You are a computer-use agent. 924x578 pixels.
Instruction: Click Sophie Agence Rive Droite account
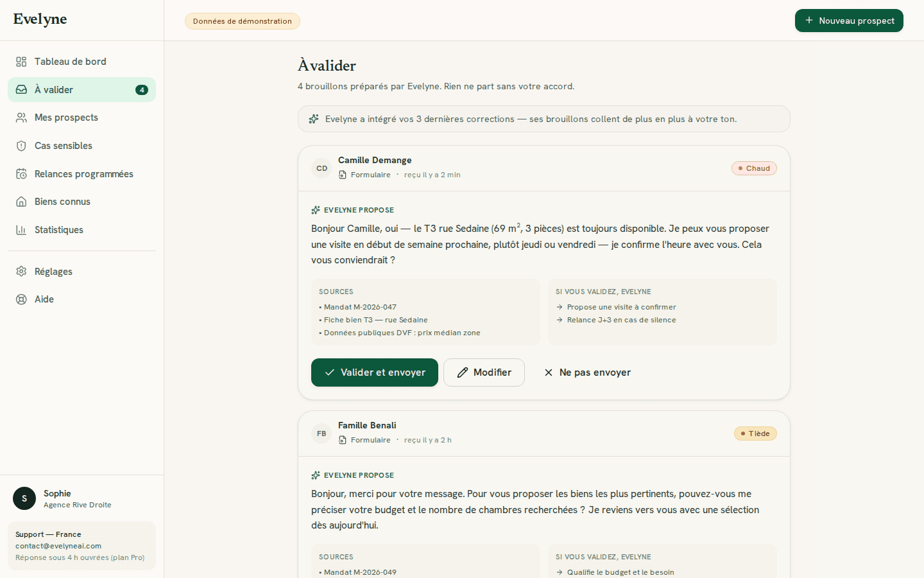[81, 498]
